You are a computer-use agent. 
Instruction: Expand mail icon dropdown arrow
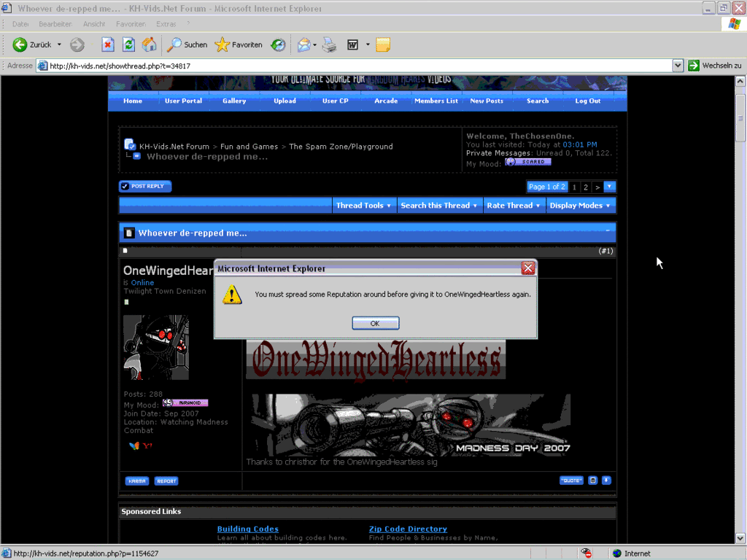315,44
